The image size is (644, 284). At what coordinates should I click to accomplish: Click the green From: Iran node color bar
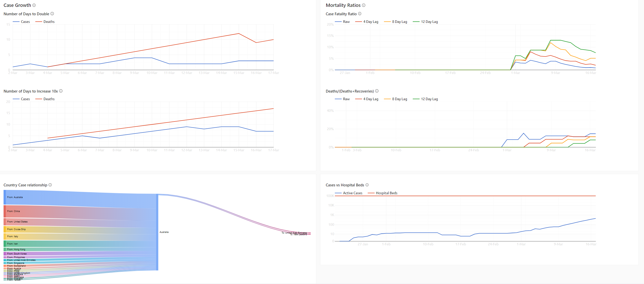pyautogui.click(x=5, y=244)
